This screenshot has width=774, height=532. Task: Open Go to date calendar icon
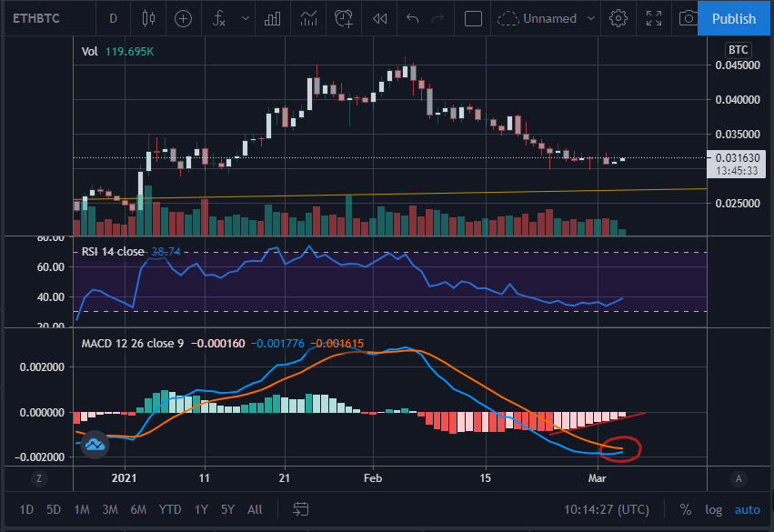click(301, 509)
